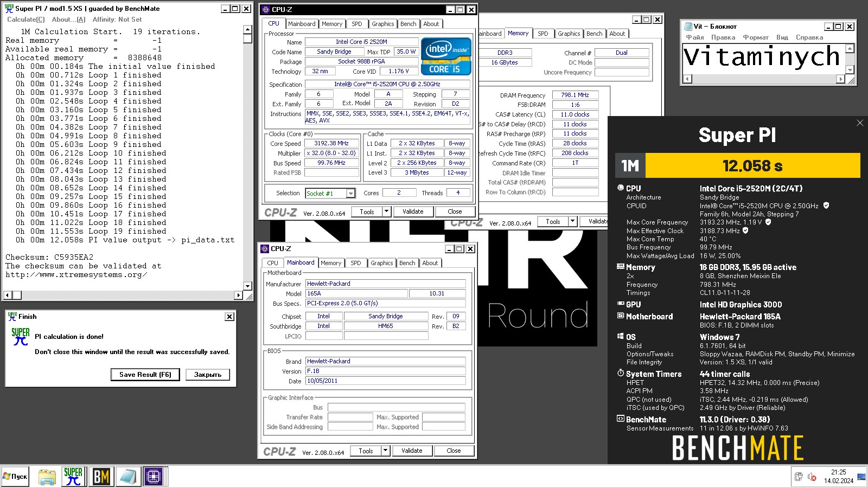Close the BenchMate Super PI result overlay

[860, 123]
